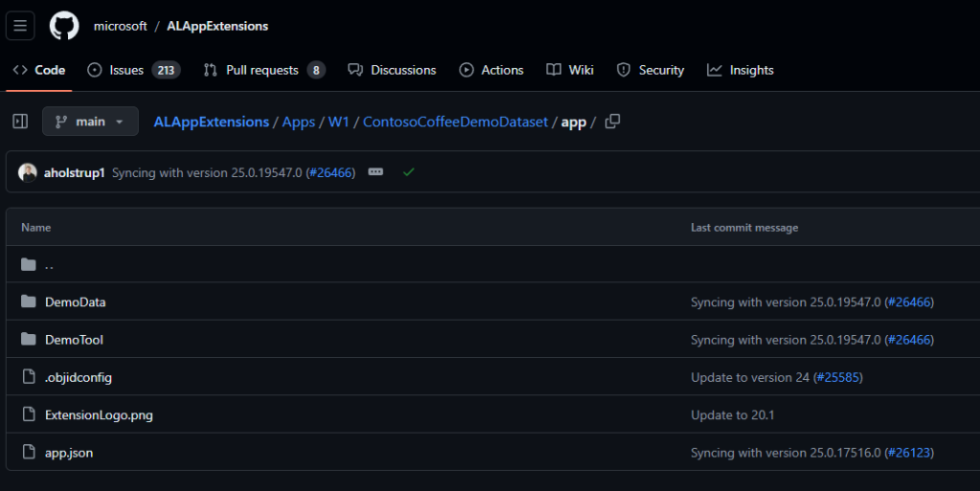
Task: Open the app.json file
Action: coord(69,453)
